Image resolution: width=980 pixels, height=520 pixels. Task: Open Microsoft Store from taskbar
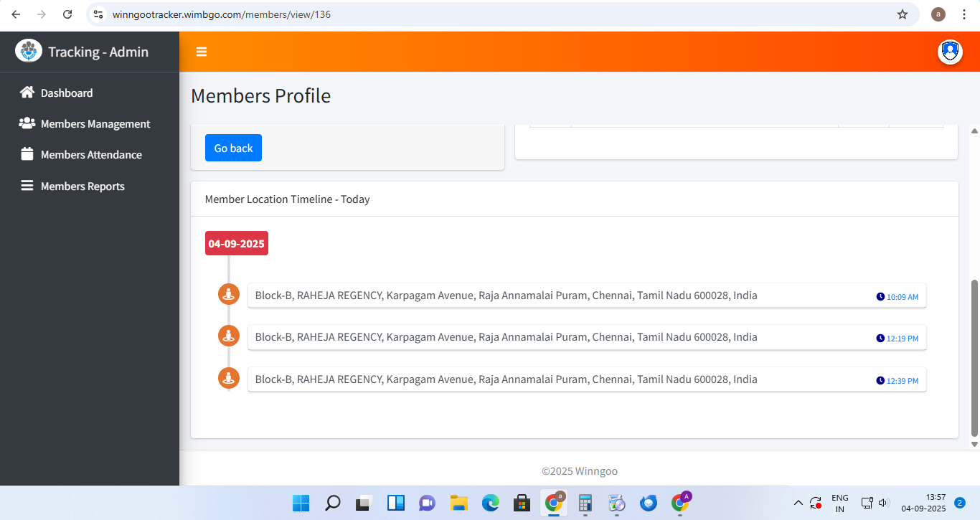coord(522,503)
